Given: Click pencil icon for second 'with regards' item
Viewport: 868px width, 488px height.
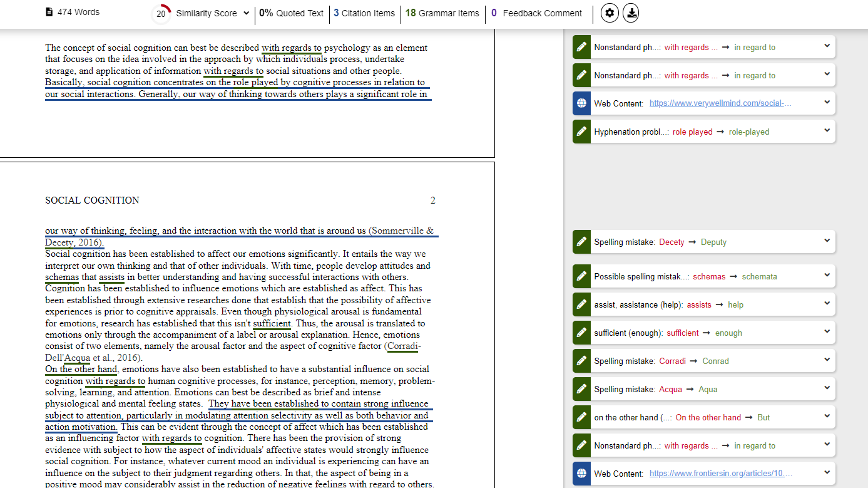Looking at the screenshot, I should pyautogui.click(x=581, y=75).
